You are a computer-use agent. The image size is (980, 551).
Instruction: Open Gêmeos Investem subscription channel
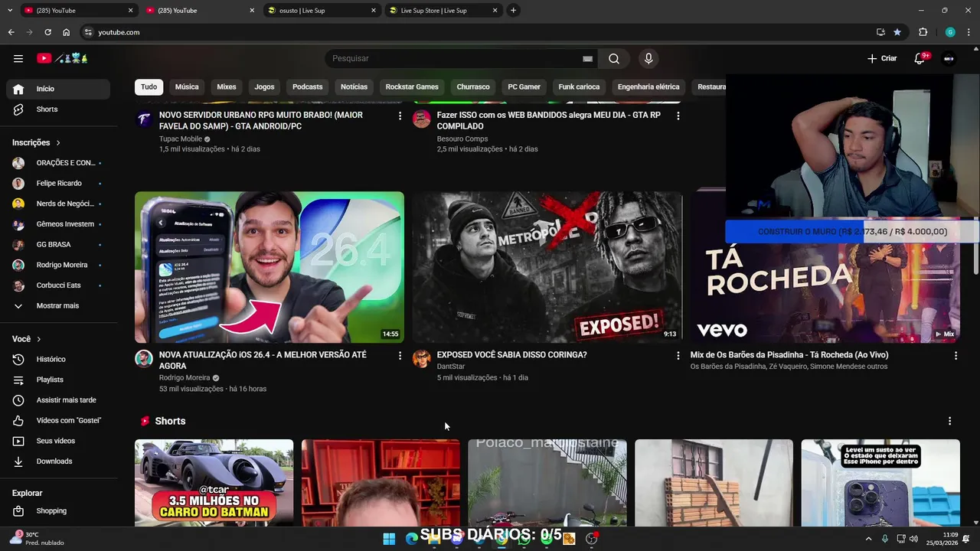[58, 224]
